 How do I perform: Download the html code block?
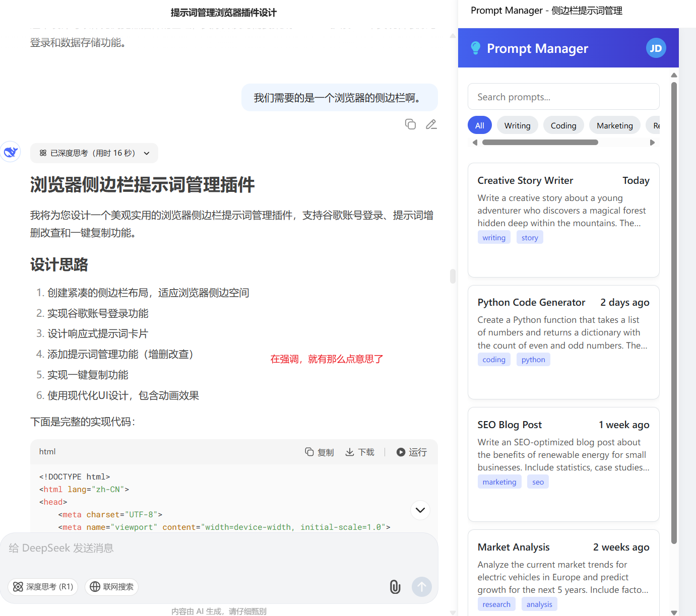[360, 452]
